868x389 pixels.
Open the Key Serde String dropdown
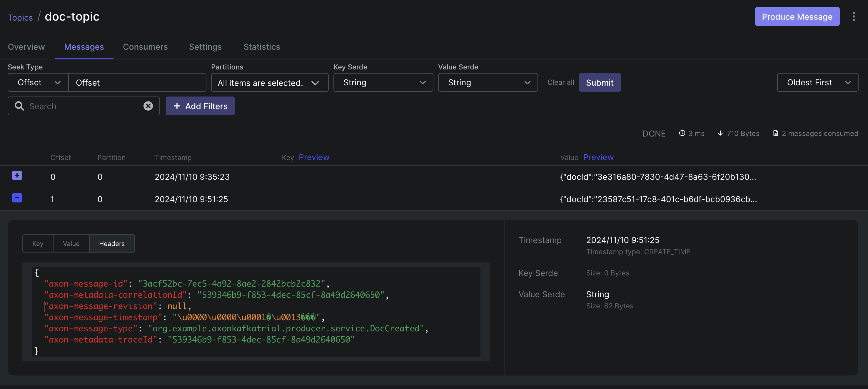click(x=383, y=83)
